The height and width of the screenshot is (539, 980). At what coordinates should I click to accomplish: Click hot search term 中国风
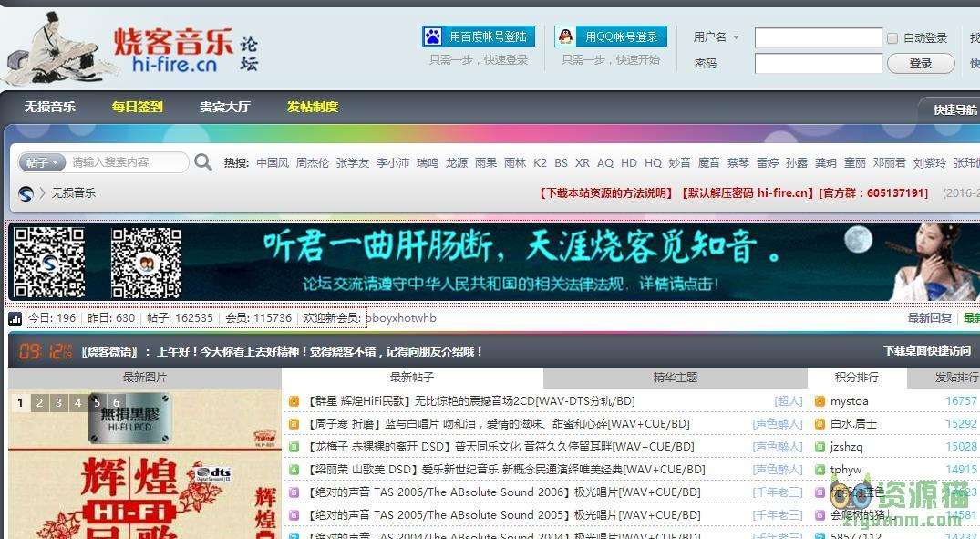click(x=273, y=162)
